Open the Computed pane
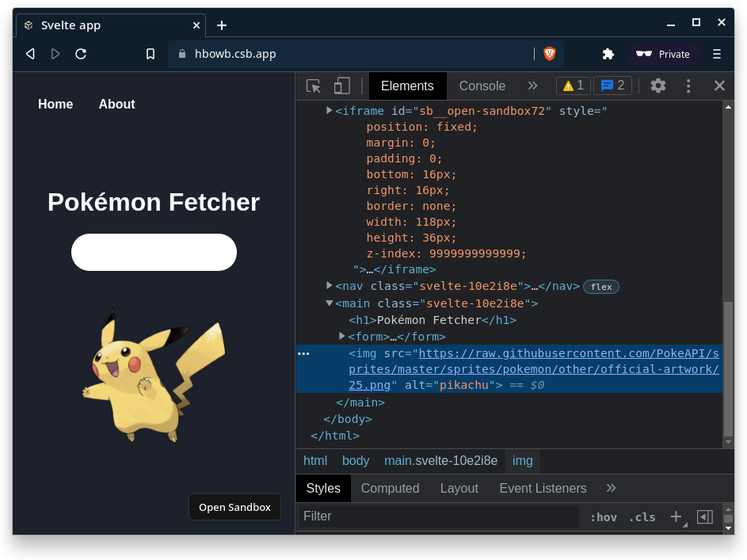This screenshot has width=747, height=560. (x=391, y=489)
